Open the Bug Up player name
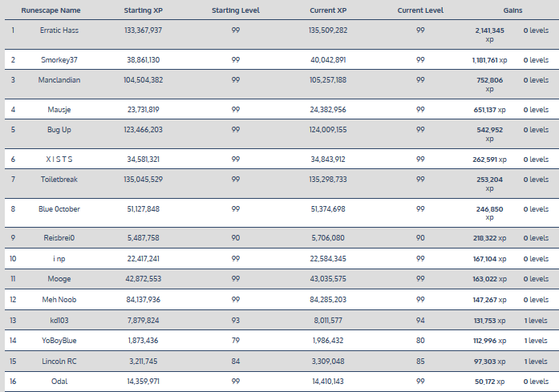Image resolution: width=559 pixels, height=392 pixels. [59, 129]
